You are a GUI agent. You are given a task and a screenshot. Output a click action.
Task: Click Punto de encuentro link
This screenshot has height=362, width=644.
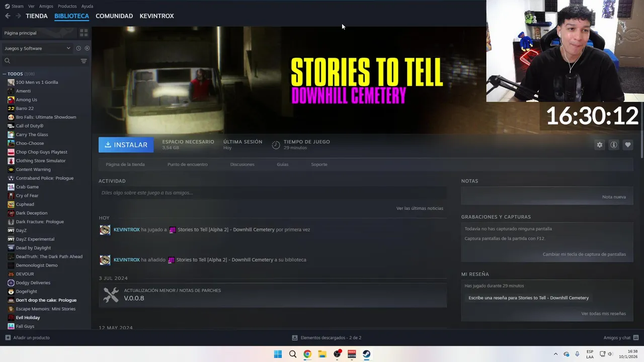point(187,164)
